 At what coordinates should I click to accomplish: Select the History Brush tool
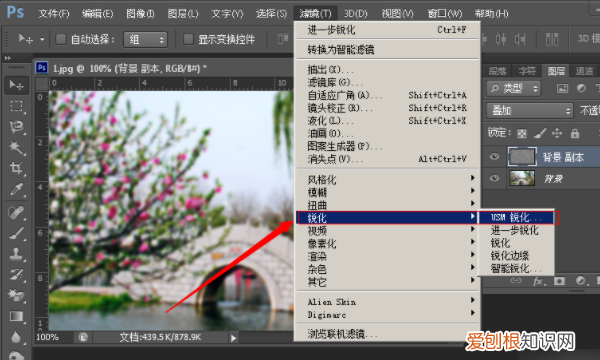tap(16, 274)
